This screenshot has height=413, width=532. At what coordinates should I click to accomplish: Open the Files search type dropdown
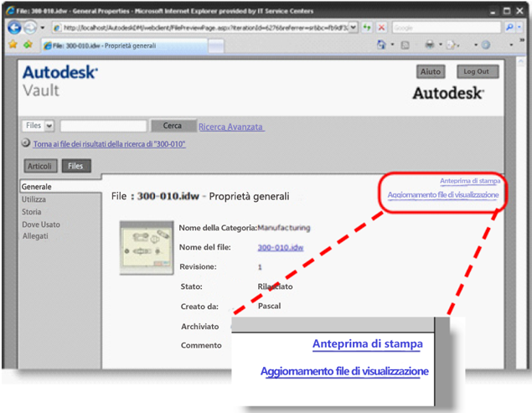tap(39, 126)
